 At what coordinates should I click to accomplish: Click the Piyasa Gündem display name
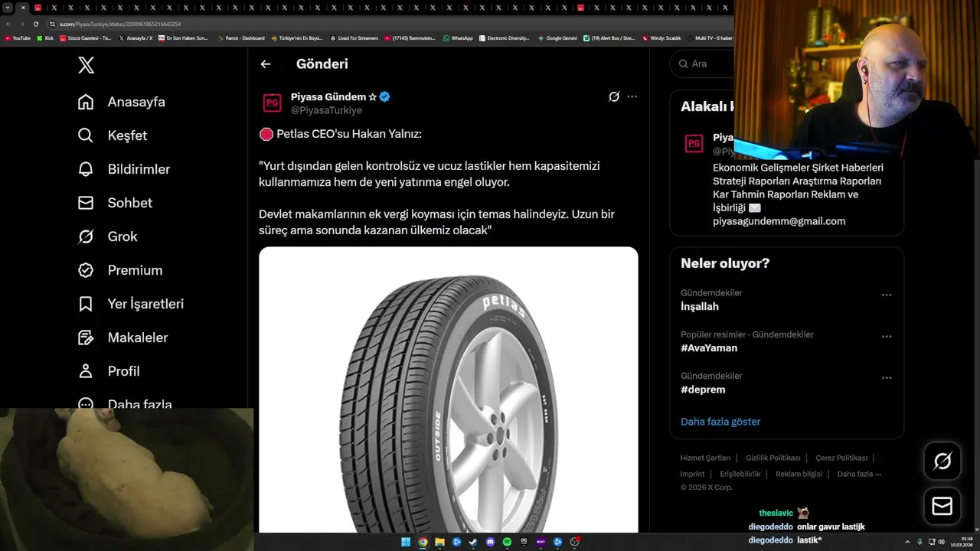pos(328,97)
